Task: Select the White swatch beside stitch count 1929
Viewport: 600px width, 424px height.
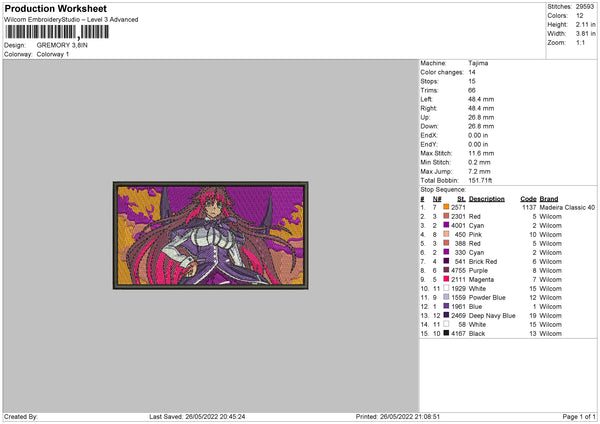Action: (x=446, y=288)
